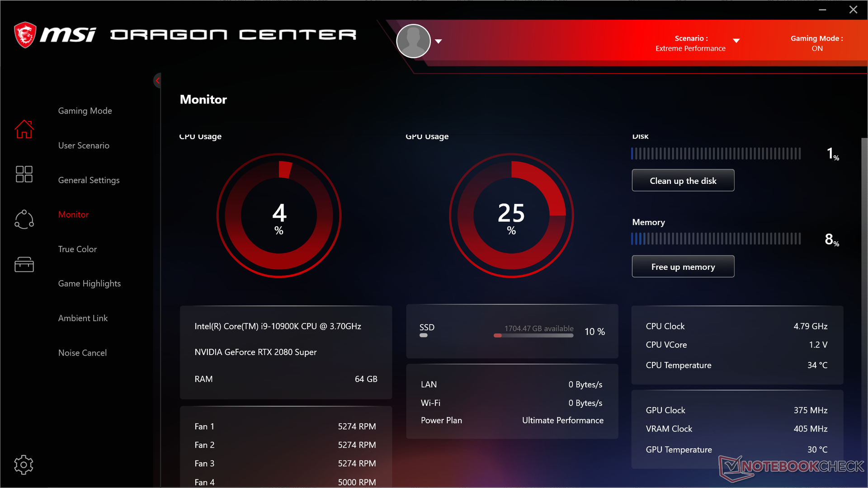
Task: Open General Settings menu item
Action: 89,180
